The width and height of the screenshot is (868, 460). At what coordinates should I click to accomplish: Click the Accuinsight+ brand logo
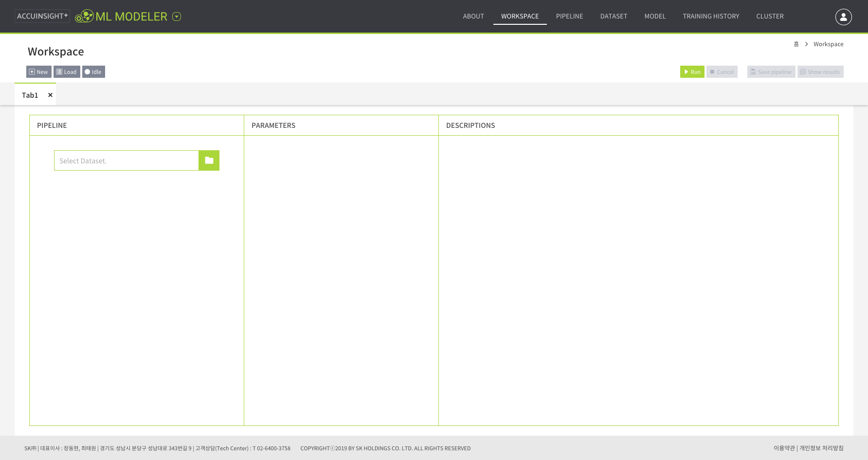(x=42, y=16)
